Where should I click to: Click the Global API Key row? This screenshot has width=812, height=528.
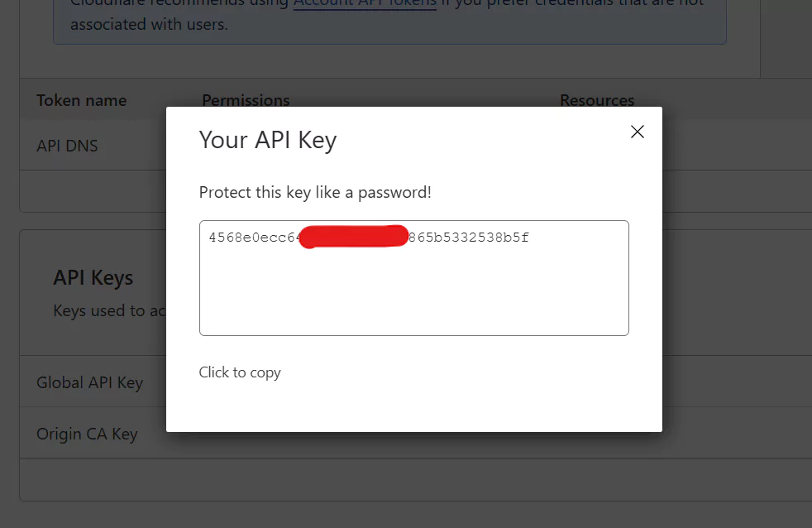click(89, 382)
